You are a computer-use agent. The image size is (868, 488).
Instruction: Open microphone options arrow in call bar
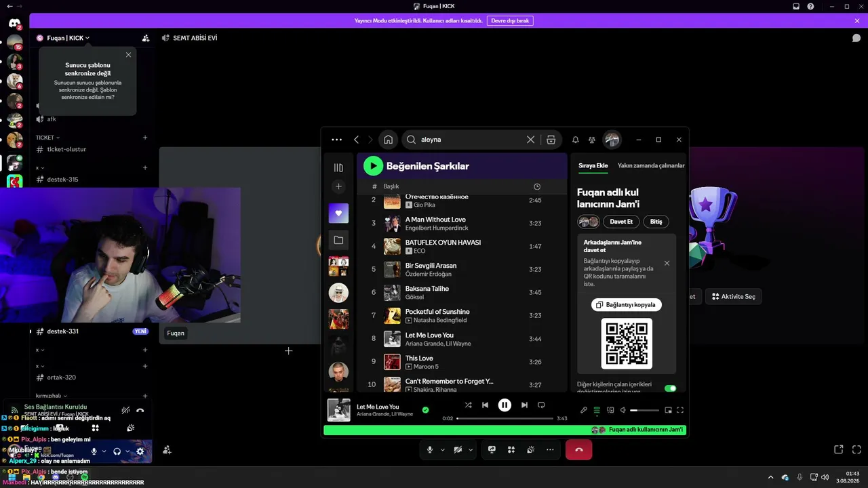[x=443, y=449]
